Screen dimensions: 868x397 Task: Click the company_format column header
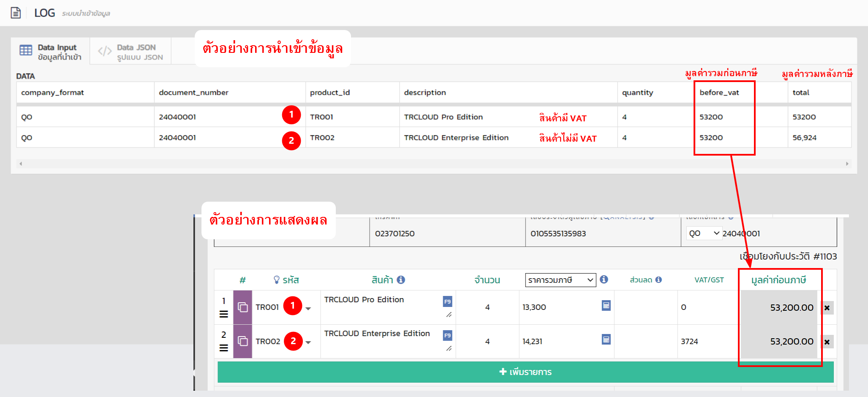click(85, 93)
